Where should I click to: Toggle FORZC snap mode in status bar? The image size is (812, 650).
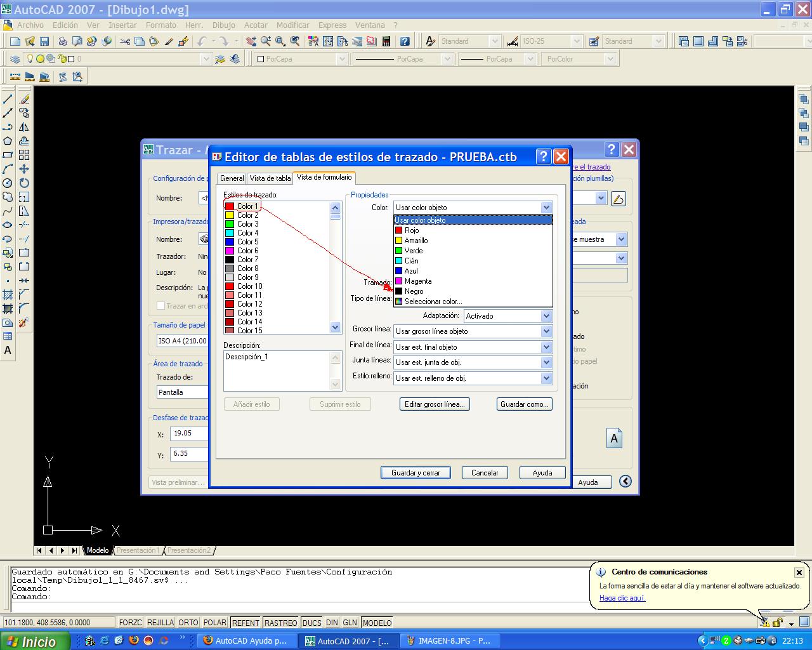pyautogui.click(x=131, y=623)
